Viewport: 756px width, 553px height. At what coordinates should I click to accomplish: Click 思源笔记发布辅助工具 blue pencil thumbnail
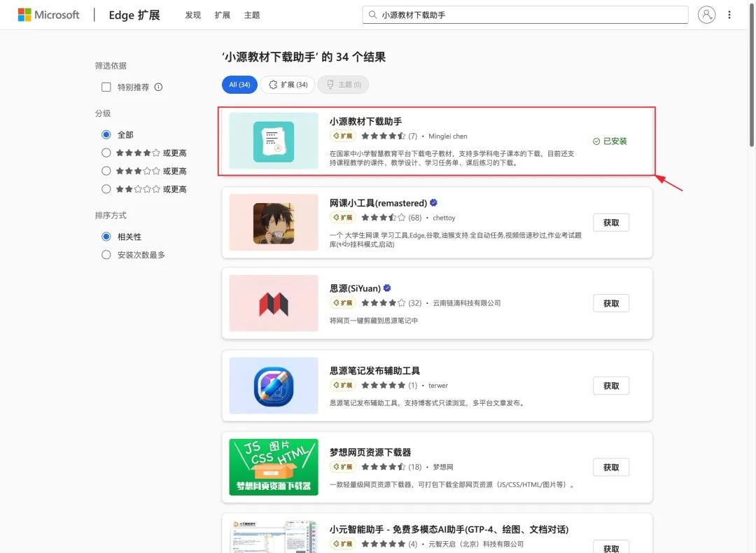[x=274, y=386]
